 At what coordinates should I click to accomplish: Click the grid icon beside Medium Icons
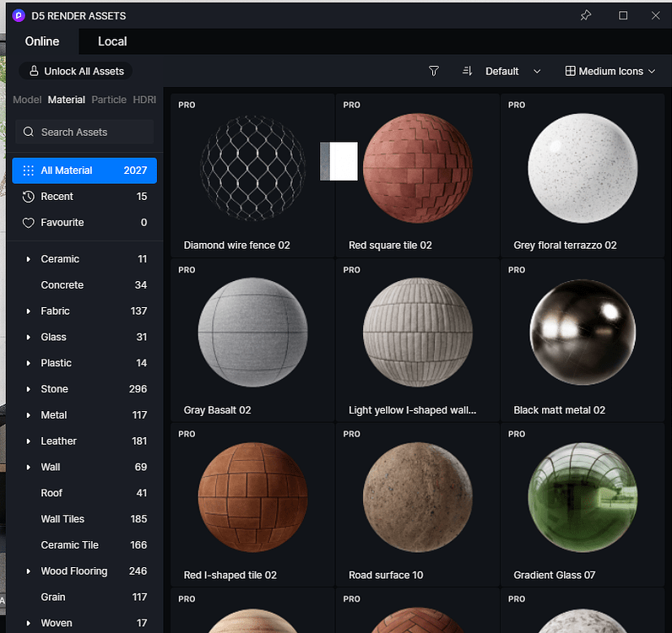pos(570,71)
